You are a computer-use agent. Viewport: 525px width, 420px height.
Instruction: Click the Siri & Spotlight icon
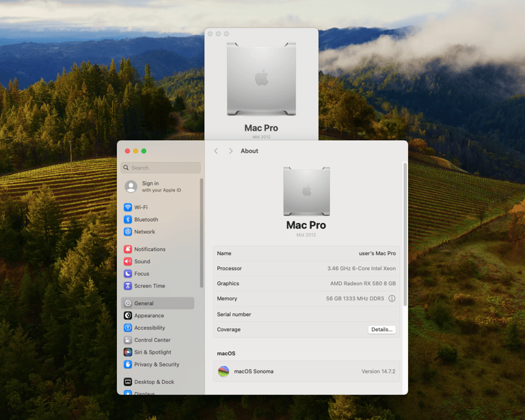click(128, 352)
